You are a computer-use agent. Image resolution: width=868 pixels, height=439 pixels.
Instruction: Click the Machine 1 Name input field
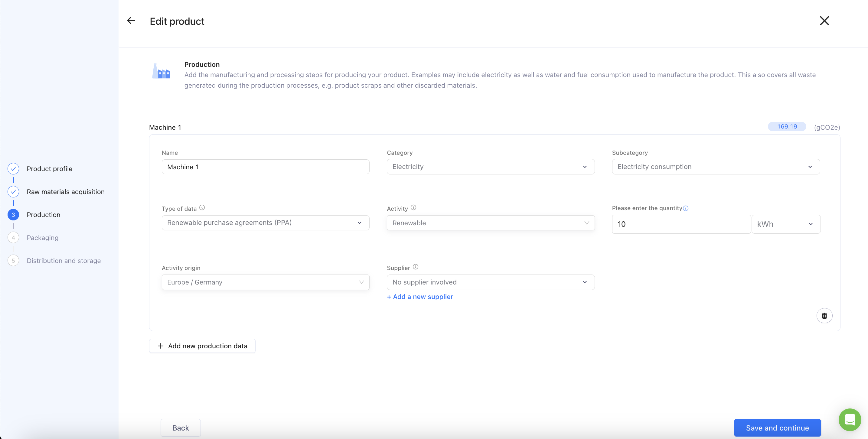click(265, 167)
